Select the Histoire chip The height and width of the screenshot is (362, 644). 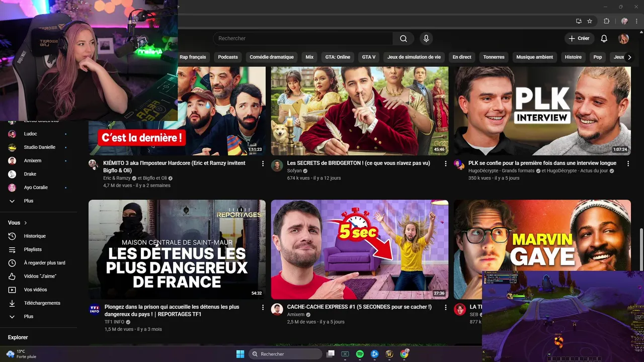tap(573, 57)
